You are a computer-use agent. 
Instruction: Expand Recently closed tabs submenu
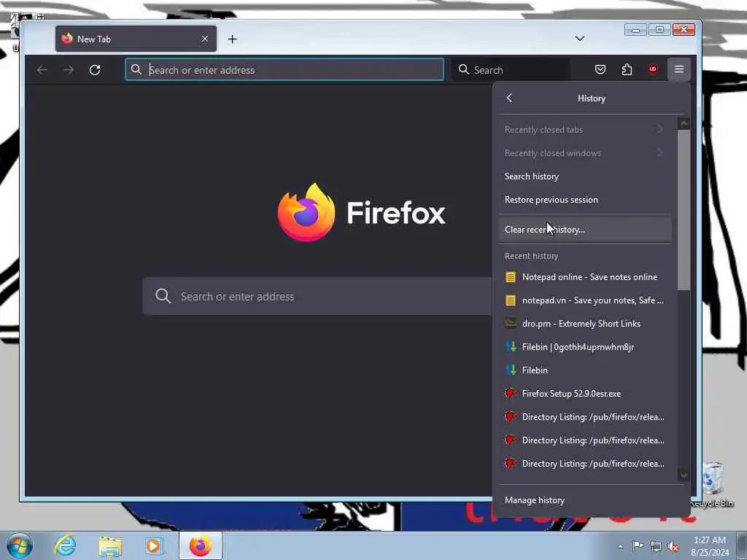[x=585, y=130]
